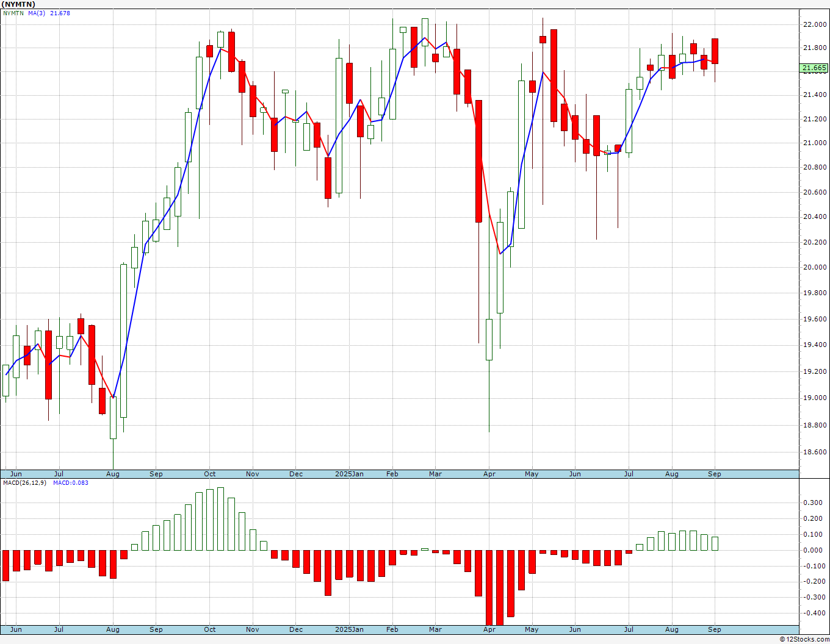This screenshot has width=830, height=644.
Task: Select Nov on the MACD panel date axis
Action: pyautogui.click(x=253, y=629)
